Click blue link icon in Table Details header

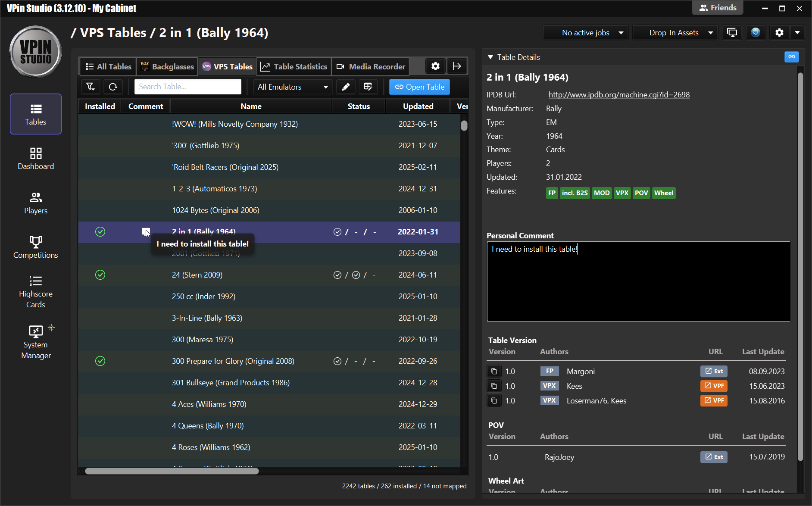[792, 57]
